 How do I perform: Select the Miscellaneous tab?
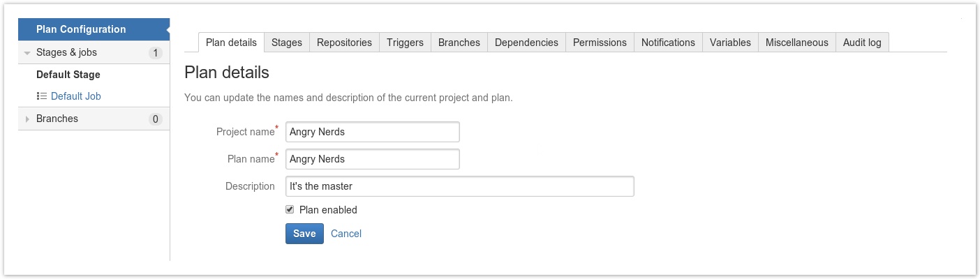(x=796, y=43)
